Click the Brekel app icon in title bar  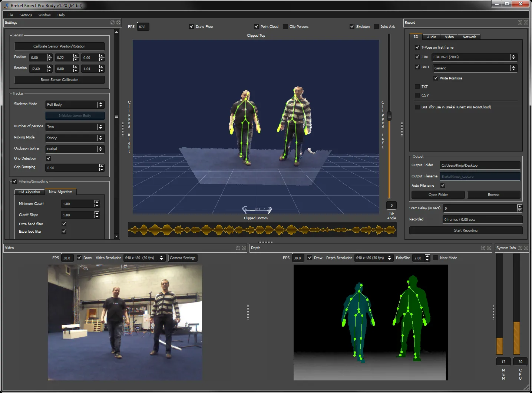(x=6, y=5)
